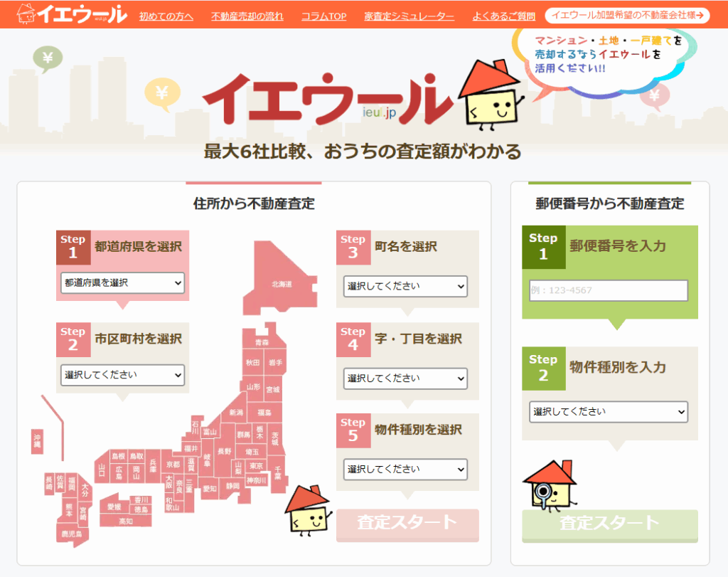728x577 pixels.
Task: Click 島根 on the map
Action: [x=119, y=456]
